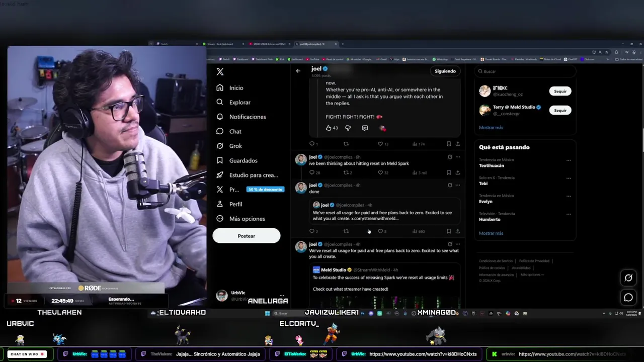Click the Postear button
644x362 pixels.
(246, 236)
